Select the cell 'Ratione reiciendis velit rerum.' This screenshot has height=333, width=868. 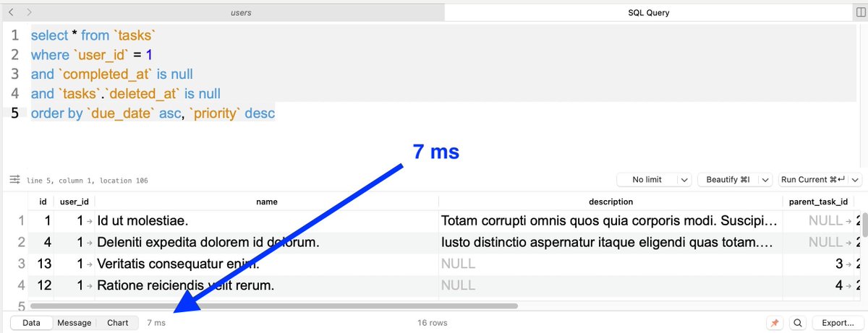point(267,285)
